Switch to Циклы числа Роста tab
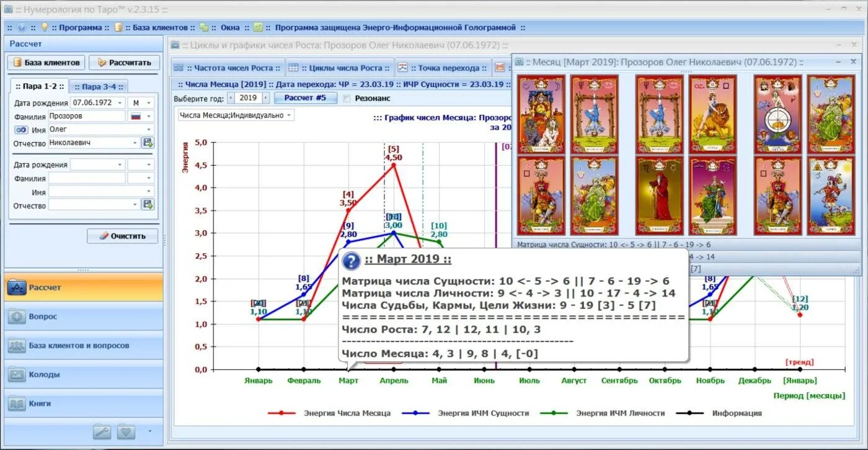Image resolution: width=868 pixels, height=450 pixels. (x=339, y=68)
